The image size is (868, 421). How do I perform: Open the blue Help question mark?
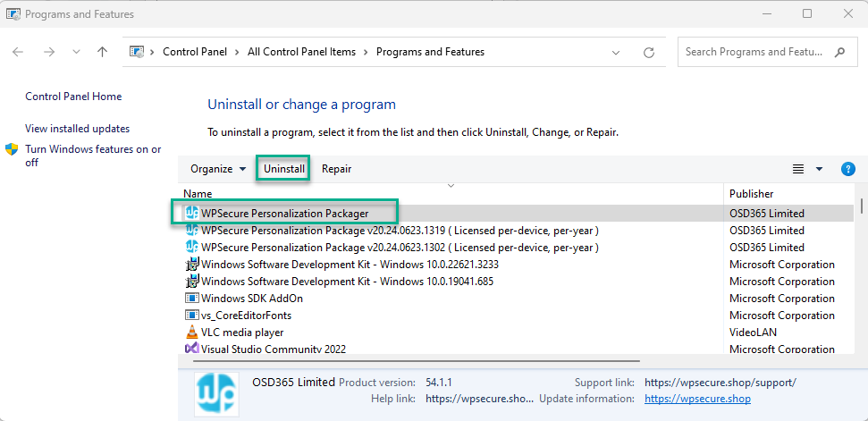(847, 169)
